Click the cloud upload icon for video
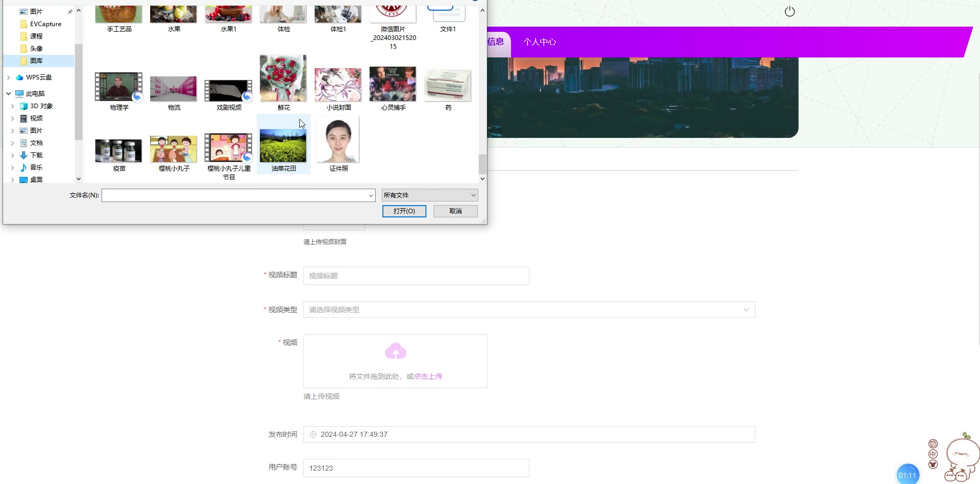The width and height of the screenshot is (980, 484). 396,352
